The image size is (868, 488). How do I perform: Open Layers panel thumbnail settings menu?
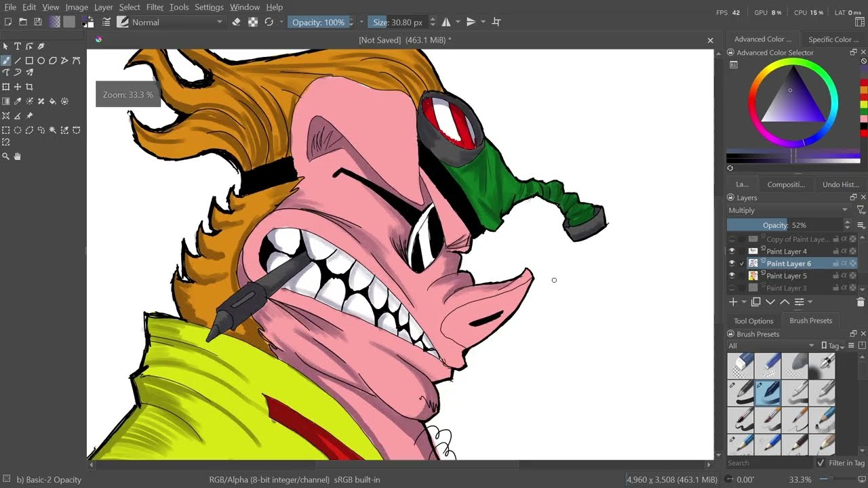click(x=861, y=225)
